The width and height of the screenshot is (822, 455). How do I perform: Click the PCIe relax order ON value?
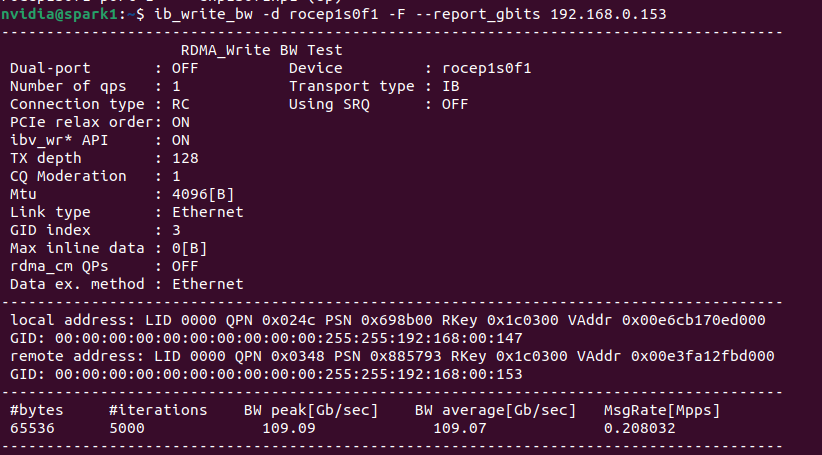point(180,122)
